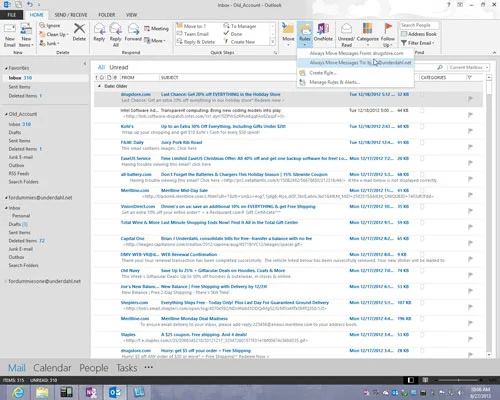Image resolution: width=500 pixels, height=400 pixels.
Task: Collapse the Old_Account folder tree
Action: (6, 114)
